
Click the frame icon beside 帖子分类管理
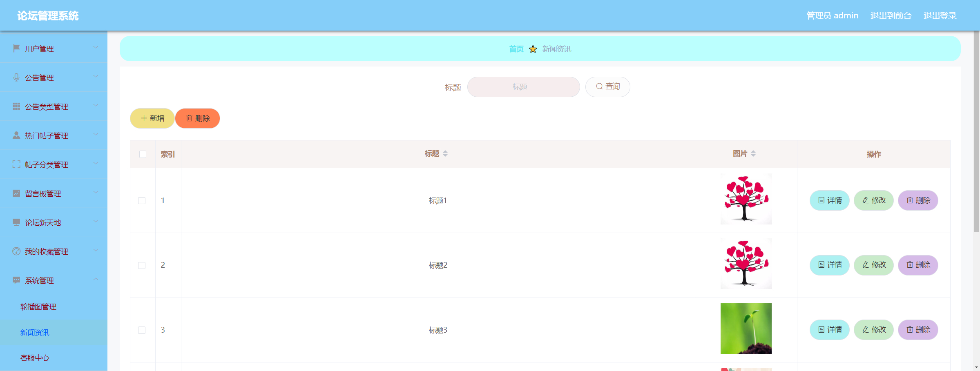click(16, 164)
